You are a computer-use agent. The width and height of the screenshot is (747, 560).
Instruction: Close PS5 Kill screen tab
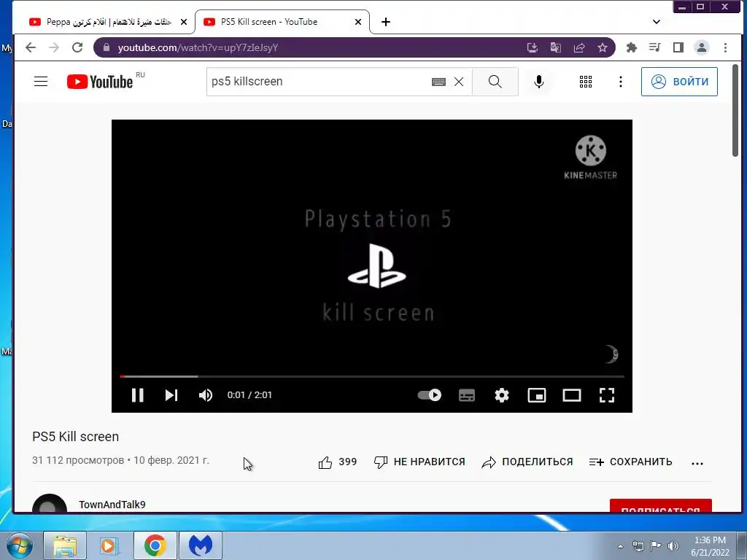(x=358, y=22)
